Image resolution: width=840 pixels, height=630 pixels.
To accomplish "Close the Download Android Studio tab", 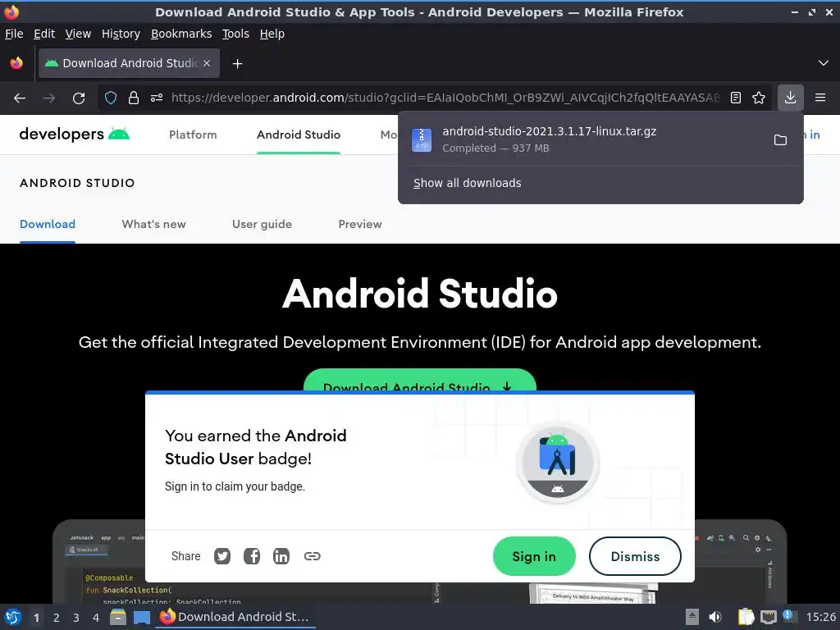I will (x=207, y=63).
